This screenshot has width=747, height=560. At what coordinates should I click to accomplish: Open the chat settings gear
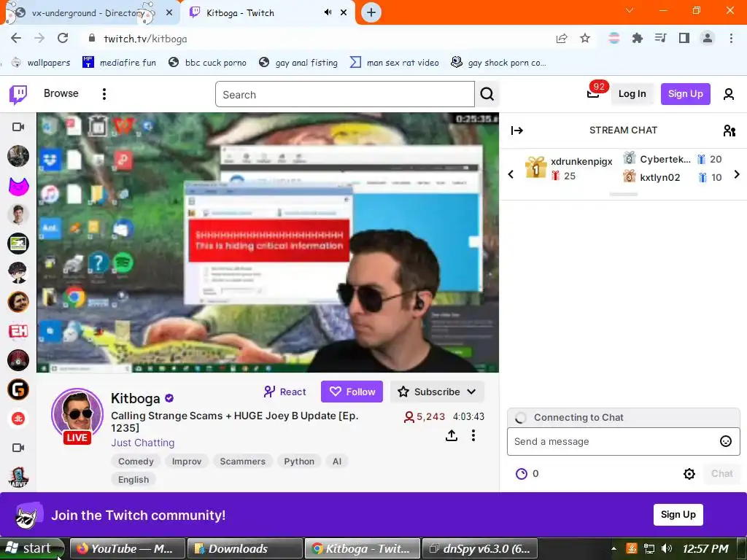pos(689,473)
